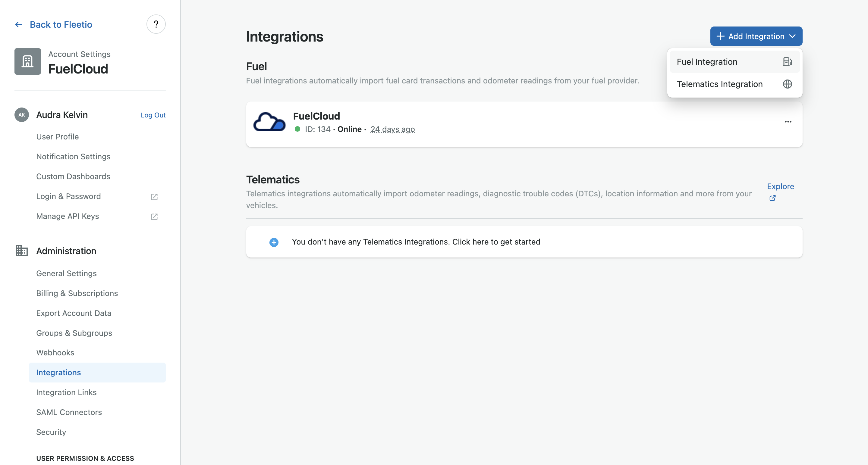Click the 24 days ago timestamp
868x465 pixels.
click(392, 129)
